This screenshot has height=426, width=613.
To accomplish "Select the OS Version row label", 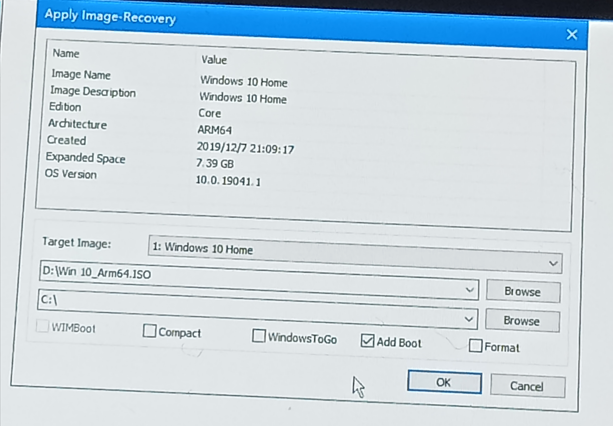I will point(71,174).
